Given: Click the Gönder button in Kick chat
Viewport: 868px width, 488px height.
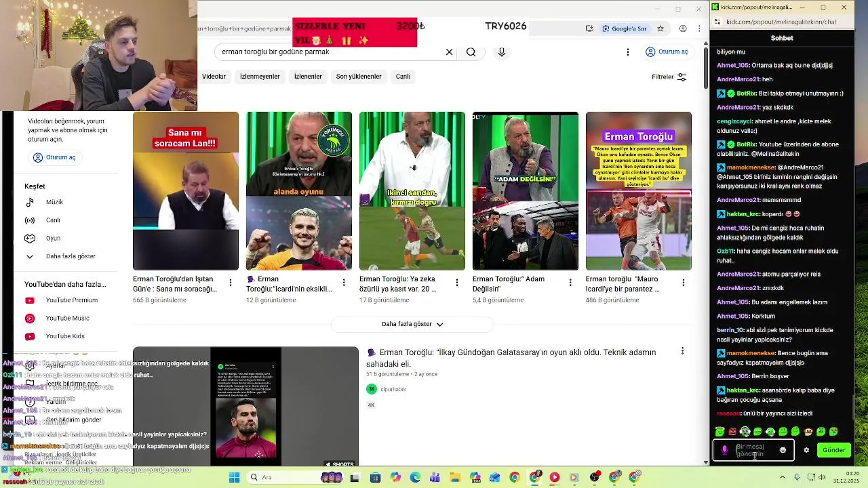Looking at the screenshot, I should [833, 450].
